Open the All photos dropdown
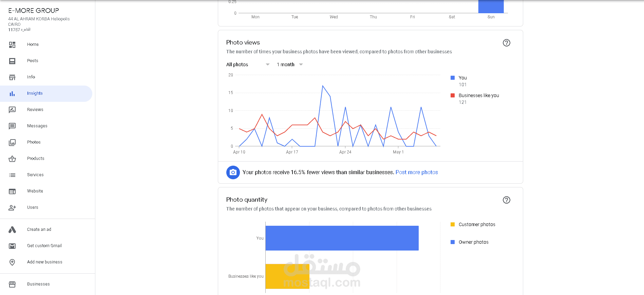 pos(248,64)
